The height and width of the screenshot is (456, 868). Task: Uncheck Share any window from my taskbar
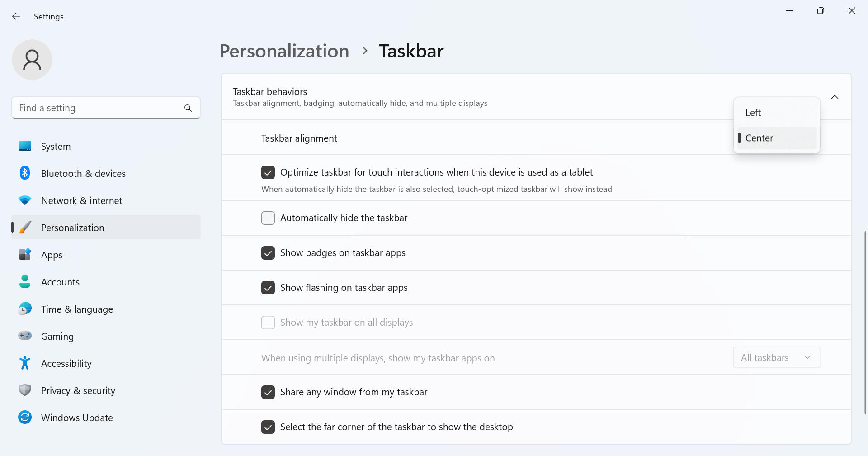[268, 392]
